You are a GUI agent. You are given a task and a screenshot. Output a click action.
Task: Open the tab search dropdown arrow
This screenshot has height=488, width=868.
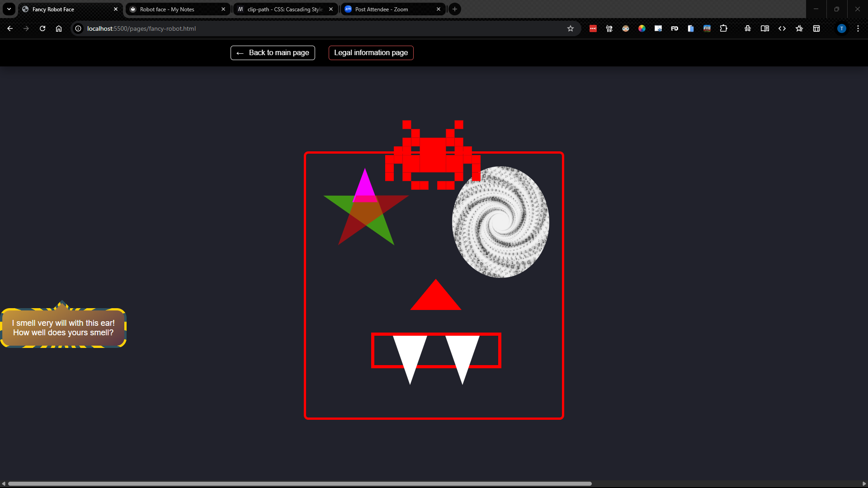click(x=9, y=9)
